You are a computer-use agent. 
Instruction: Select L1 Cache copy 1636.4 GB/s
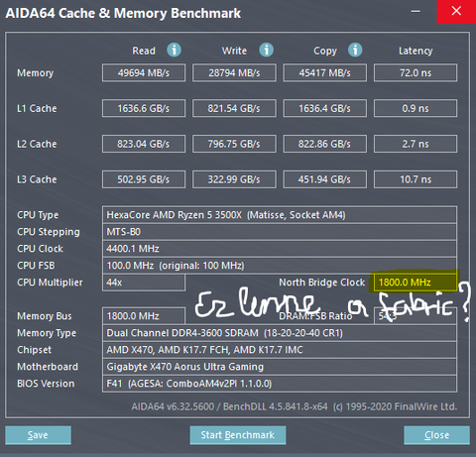pos(325,108)
